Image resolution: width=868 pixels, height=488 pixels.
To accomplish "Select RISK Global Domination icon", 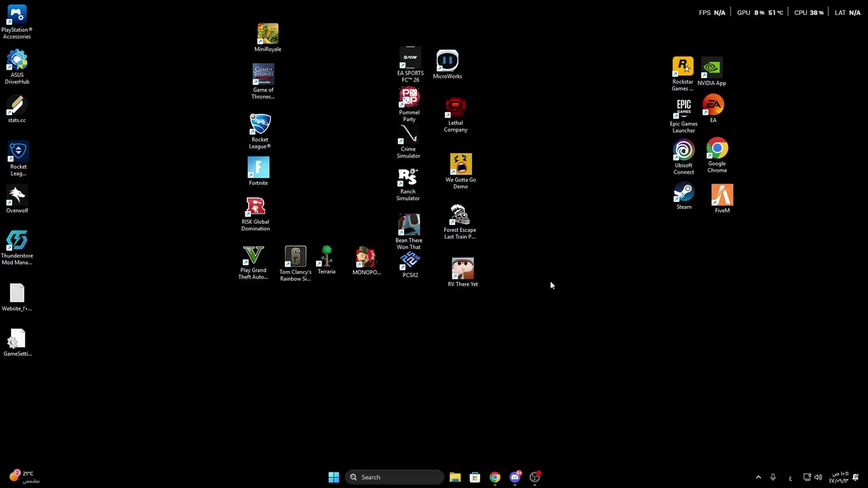I will point(256,214).
